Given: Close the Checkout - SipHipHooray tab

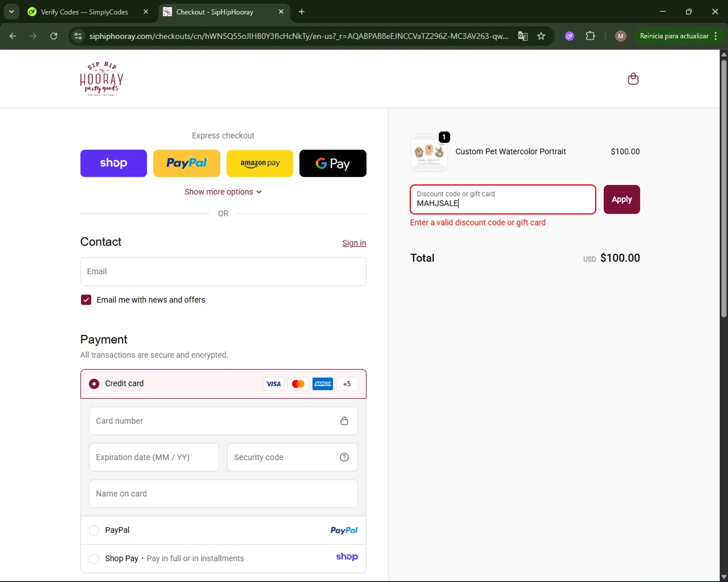Looking at the screenshot, I should click(x=281, y=12).
